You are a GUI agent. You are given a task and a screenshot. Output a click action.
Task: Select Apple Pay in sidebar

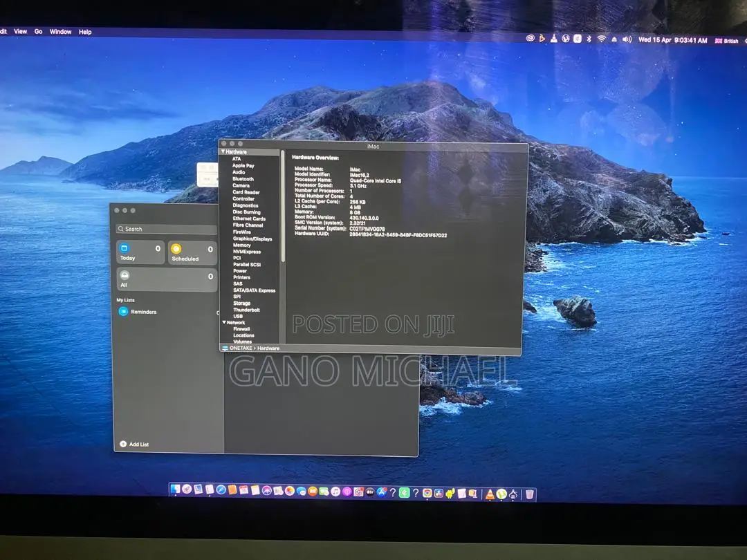[243, 166]
